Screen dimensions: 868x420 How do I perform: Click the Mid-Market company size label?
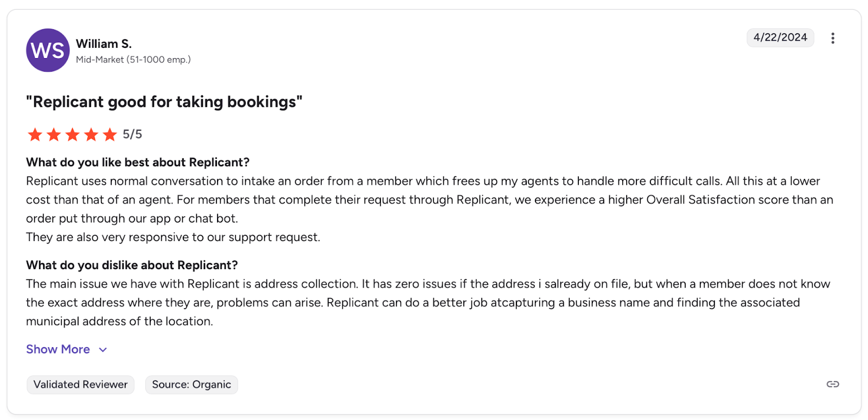[133, 60]
